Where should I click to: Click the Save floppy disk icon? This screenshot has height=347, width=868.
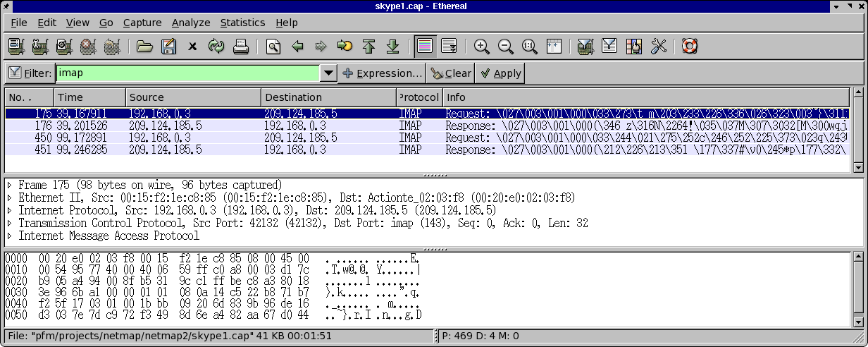tap(168, 47)
